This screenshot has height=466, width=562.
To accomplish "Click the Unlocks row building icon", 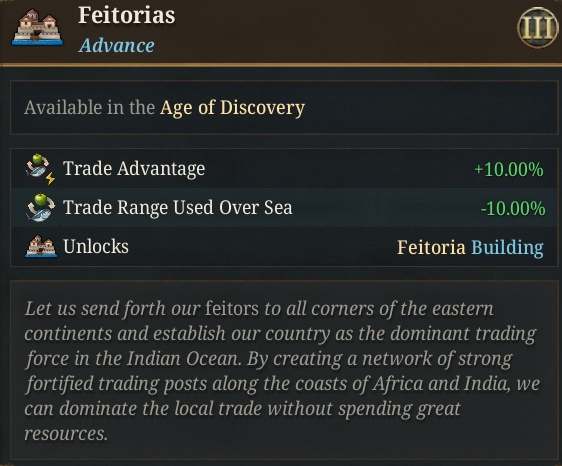I will tap(41, 246).
